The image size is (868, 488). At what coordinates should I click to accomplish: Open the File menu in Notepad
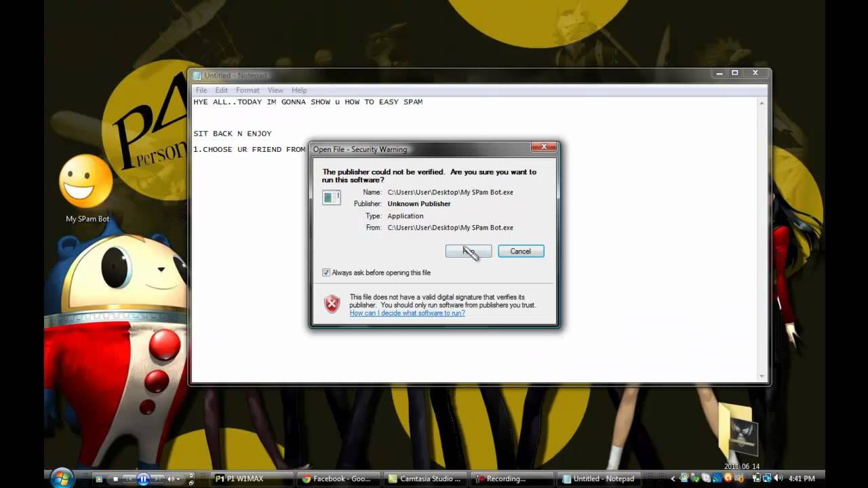(x=201, y=90)
